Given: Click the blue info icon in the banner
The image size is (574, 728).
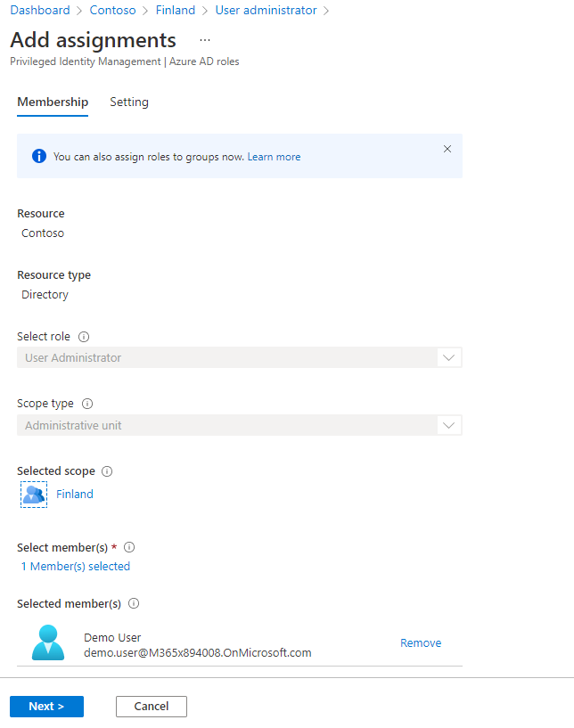Looking at the screenshot, I should [39, 157].
